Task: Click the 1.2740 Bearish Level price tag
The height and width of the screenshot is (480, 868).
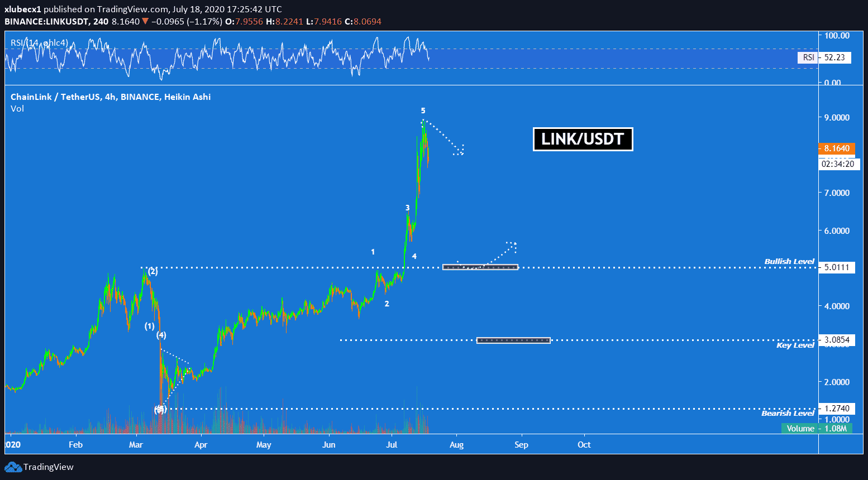Action: coord(836,409)
